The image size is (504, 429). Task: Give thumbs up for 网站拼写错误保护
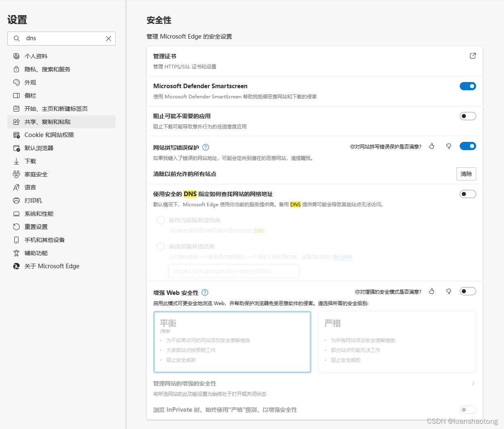coord(431,146)
